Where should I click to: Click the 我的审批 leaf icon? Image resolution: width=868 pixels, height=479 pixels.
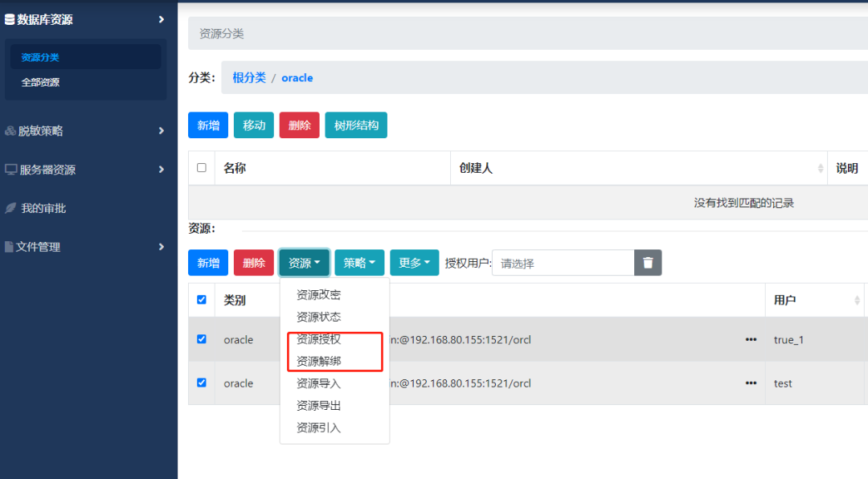pyautogui.click(x=10, y=208)
